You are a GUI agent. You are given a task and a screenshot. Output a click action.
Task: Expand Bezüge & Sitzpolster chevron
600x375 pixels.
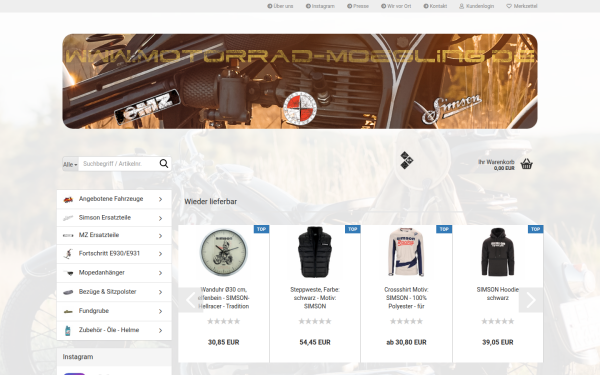[160, 292]
